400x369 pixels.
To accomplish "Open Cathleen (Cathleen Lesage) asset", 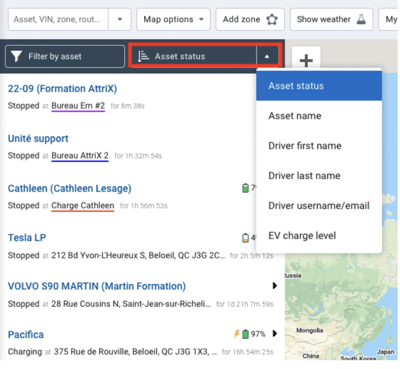I will pyautogui.click(x=69, y=188).
